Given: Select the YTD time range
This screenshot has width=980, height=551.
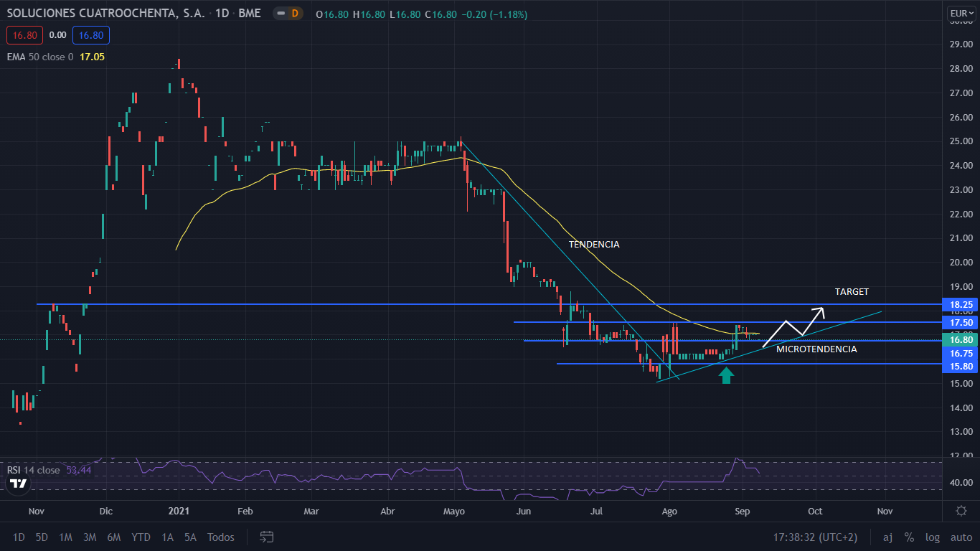Looking at the screenshot, I should [141, 537].
